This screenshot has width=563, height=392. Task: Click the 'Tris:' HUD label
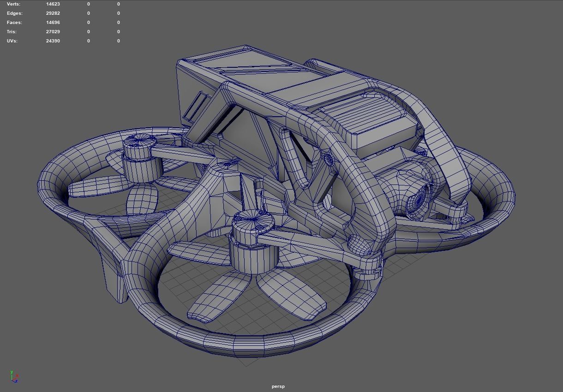12,31
